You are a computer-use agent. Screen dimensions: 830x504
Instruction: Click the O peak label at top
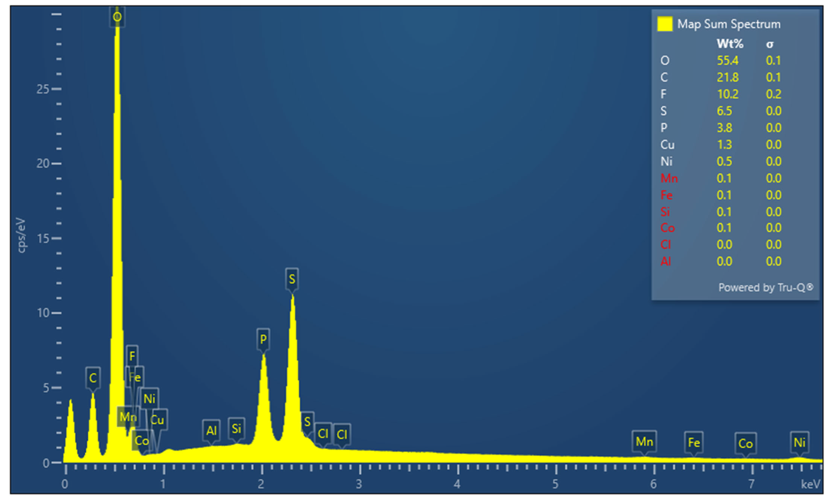(x=117, y=16)
